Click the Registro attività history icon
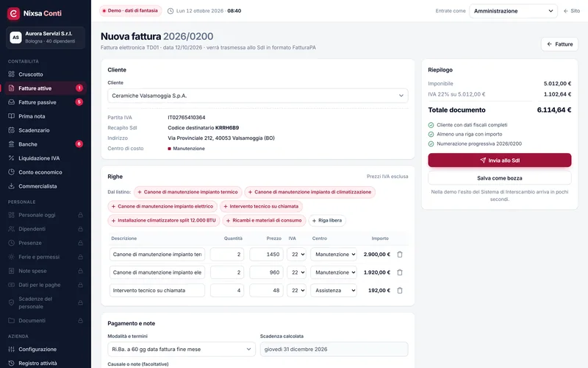Image resolution: width=588 pixels, height=368 pixels. click(11, 363)
